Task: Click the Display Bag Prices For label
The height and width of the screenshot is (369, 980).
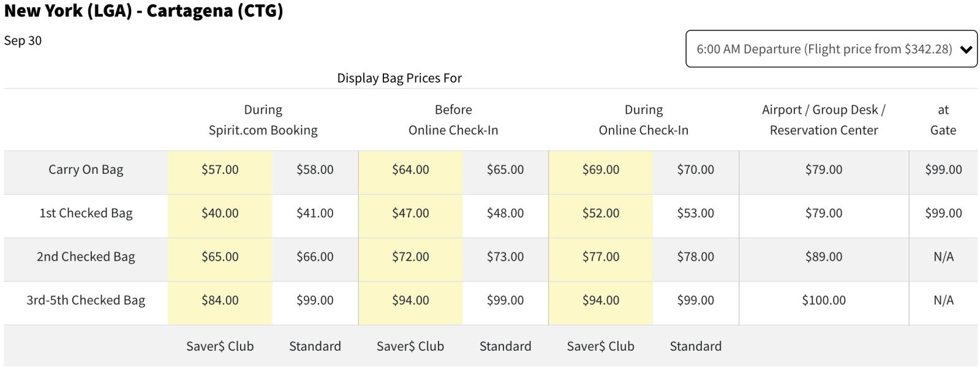Action: pos(399,78)
